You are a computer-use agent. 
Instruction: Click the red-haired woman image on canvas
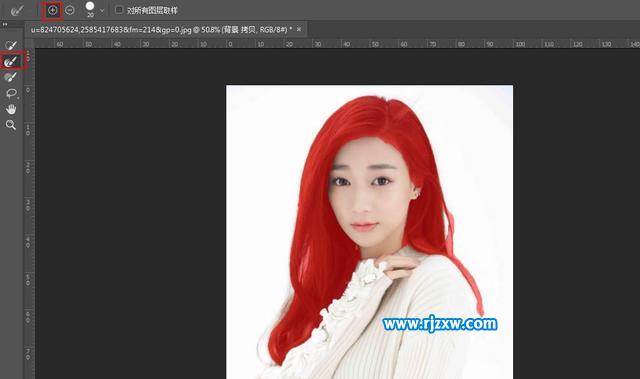(369, 232)
